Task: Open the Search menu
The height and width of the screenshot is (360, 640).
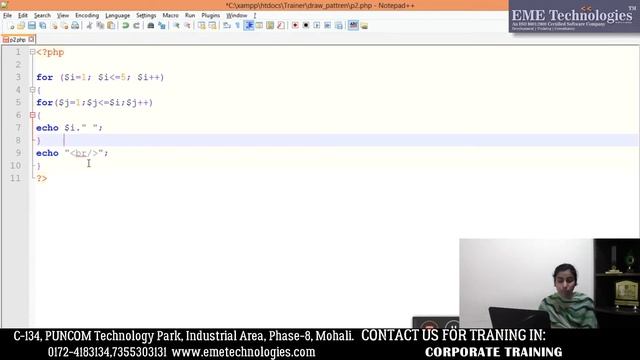Action: click(x=42, y=16)
